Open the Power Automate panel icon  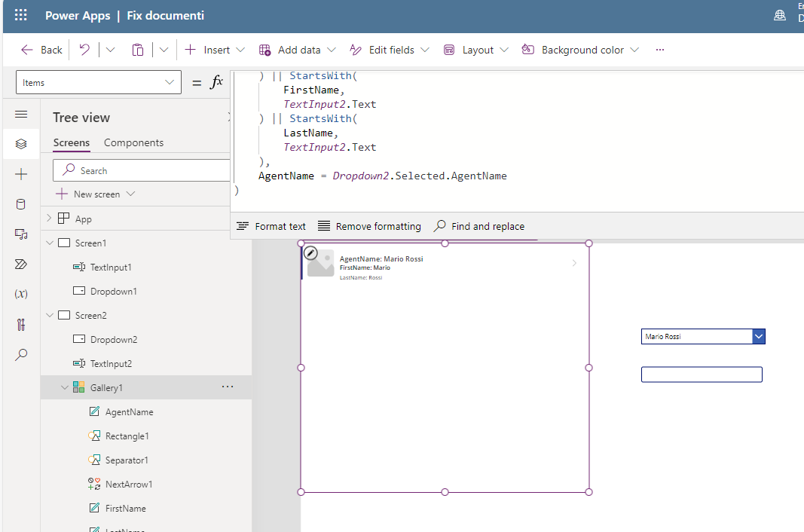(20, 264)
